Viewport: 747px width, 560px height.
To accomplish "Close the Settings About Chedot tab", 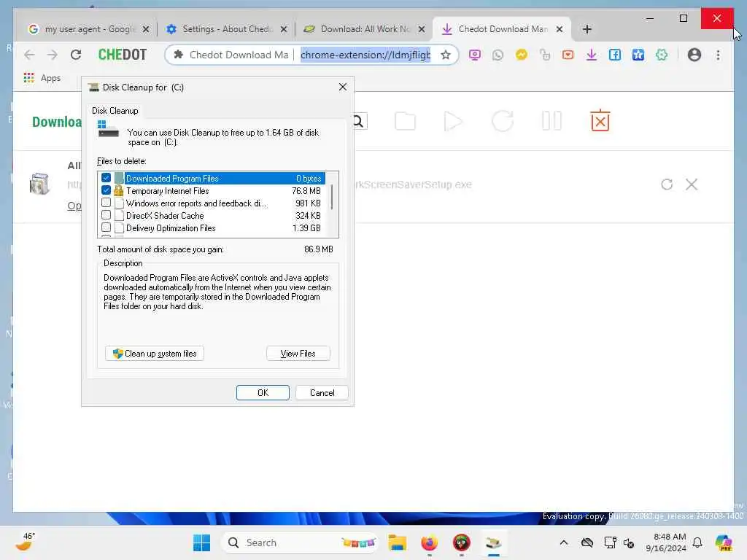I will tap(284, 29).
